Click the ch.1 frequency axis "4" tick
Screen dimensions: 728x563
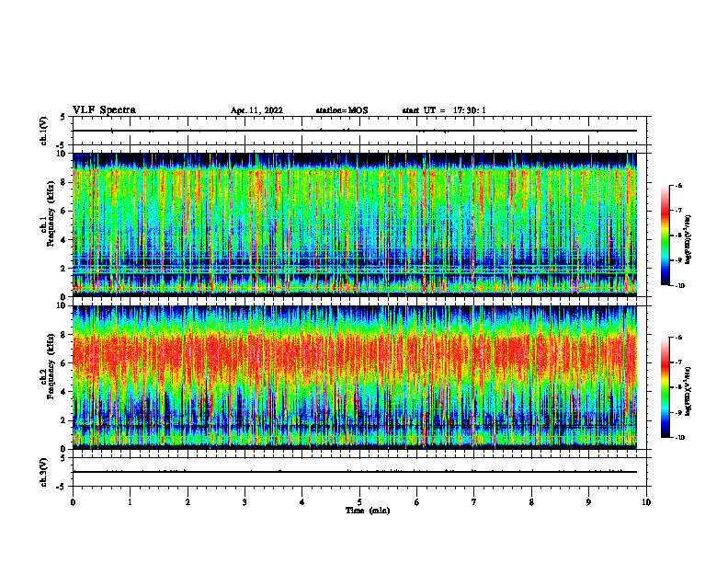tap(64, 240)
